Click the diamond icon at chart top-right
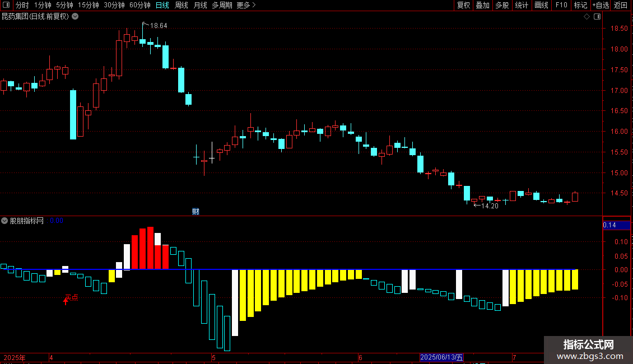 coord(587,17)
